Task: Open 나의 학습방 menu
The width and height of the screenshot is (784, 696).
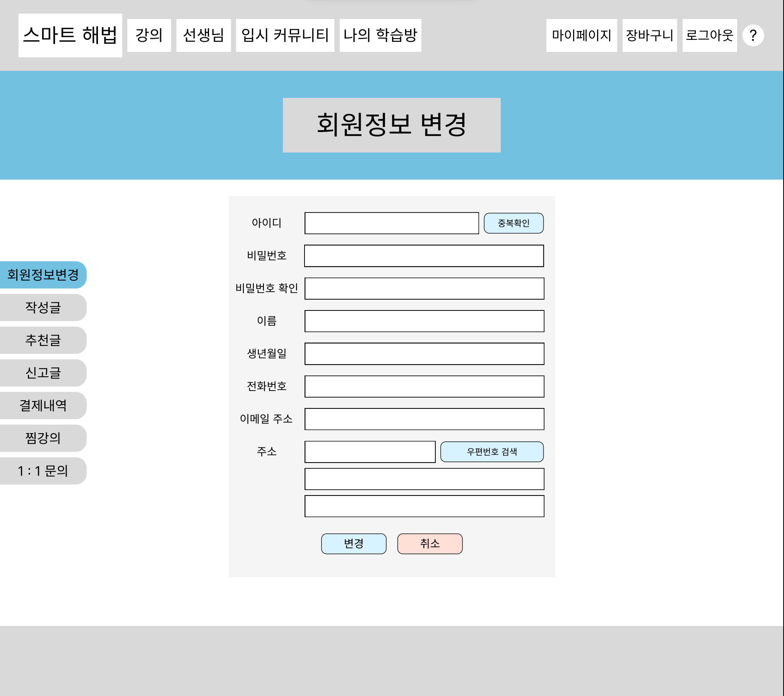Action: 380,35
